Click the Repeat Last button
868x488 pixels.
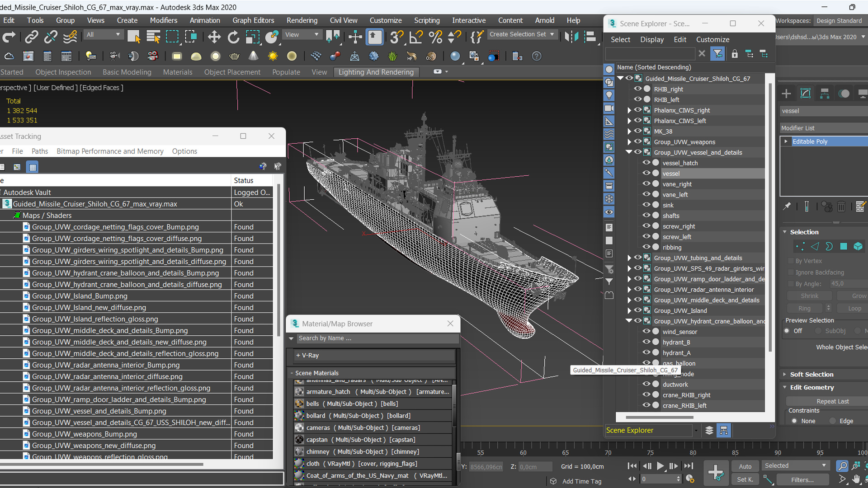pos(832,401)
